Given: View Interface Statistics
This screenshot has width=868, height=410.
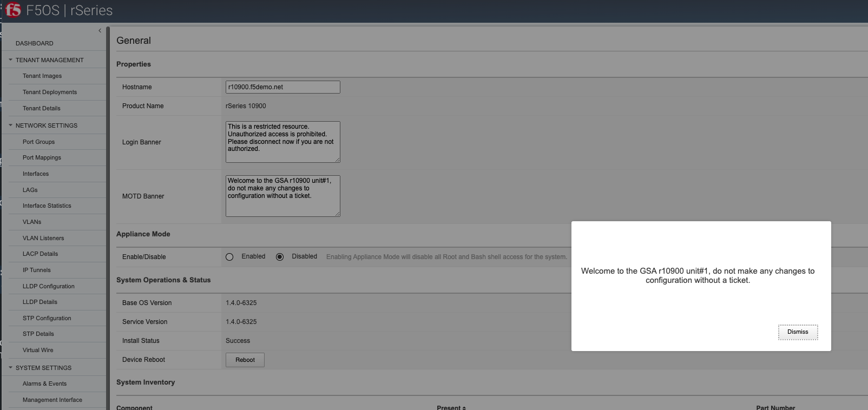Looking at the screenshot, I should pyautogui.click(x=47, y=206).
